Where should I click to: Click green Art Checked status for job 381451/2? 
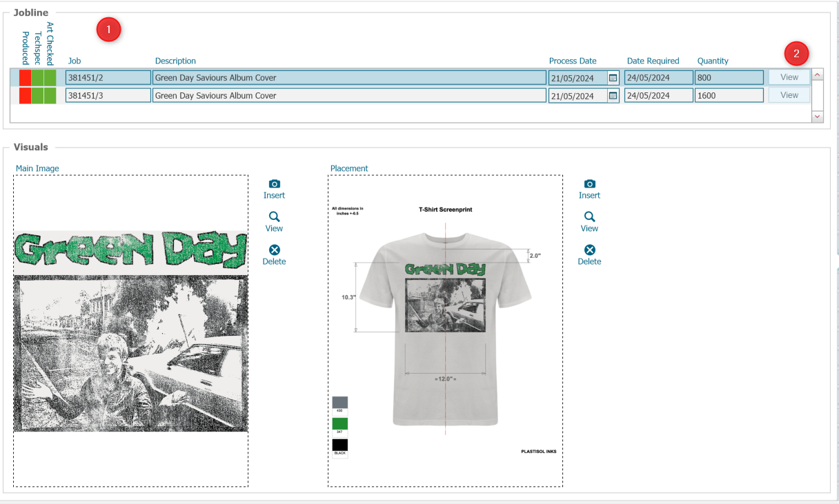50,77
